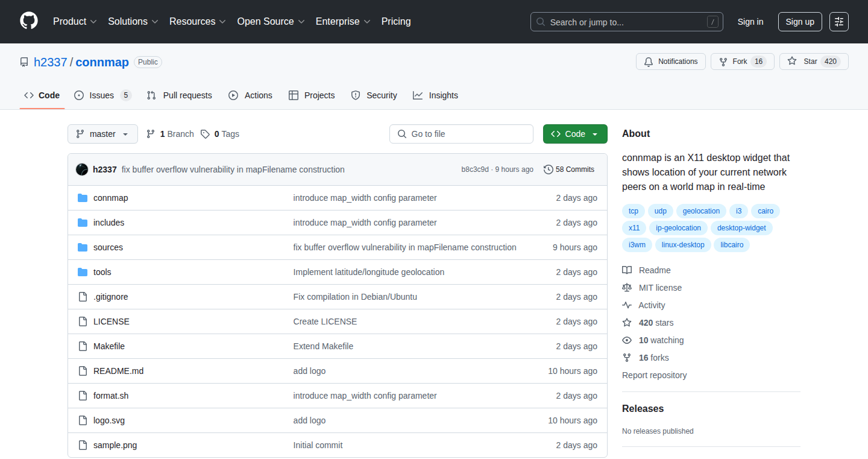Screen dimensions: 868x459
Task: Click the file icon next to README.md
Action: 83,371
